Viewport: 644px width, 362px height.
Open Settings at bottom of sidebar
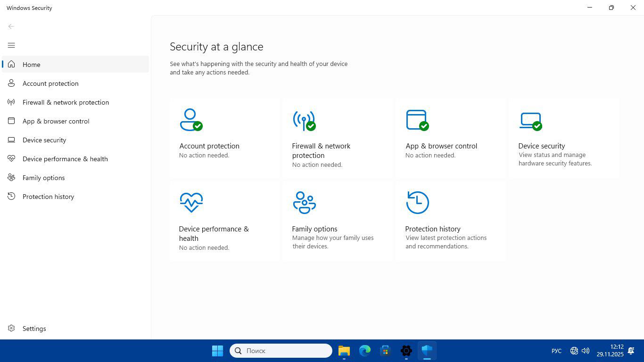pyautogui.click(x=34, y=329)
